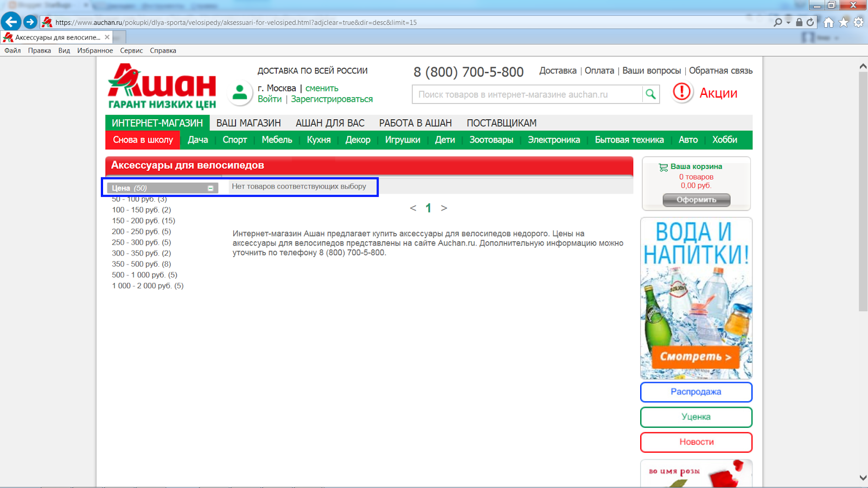
Task: Go to previous page arrow
Action: [x=413, y=208]
